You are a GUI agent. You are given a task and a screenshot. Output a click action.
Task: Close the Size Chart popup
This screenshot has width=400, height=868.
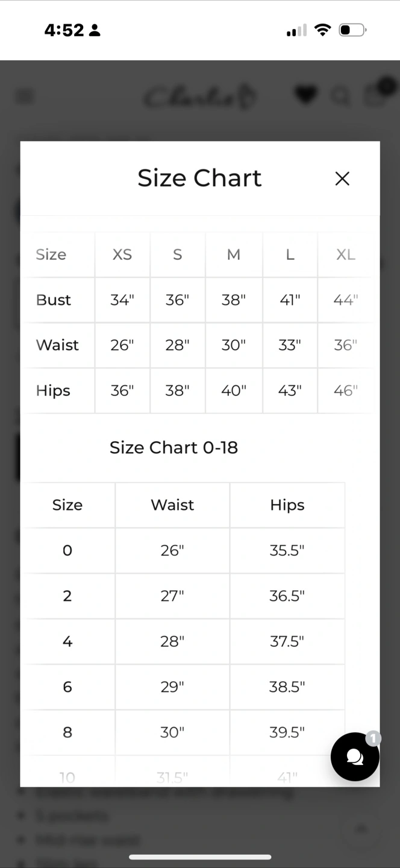(x=342, y=178)
